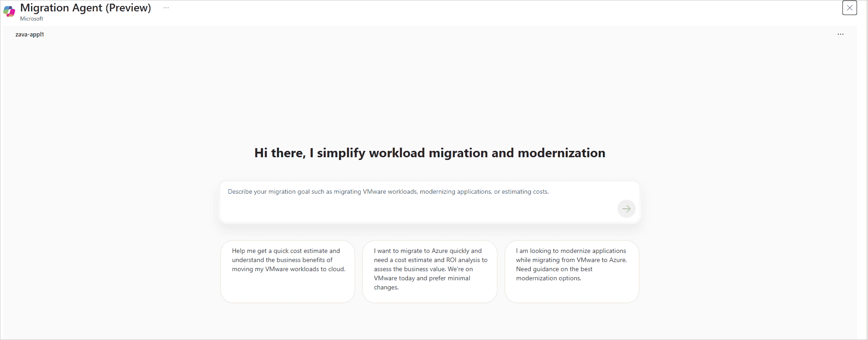Click the Migration Agent (Preview) title text
The image size is (868, 340).
coord(85,8)
